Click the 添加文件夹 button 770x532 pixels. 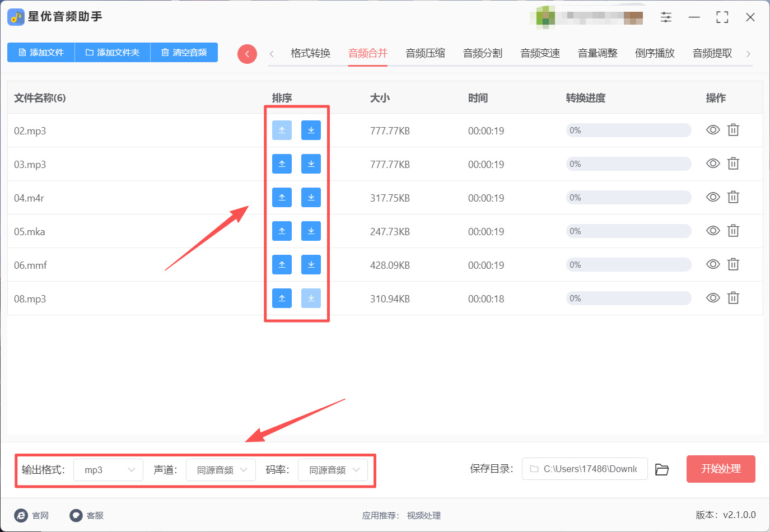(113, 52)
